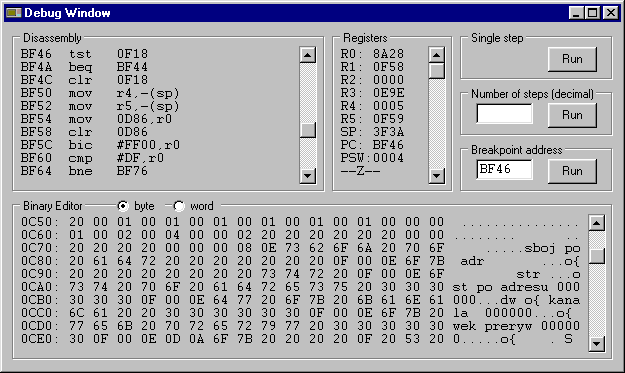
Task: Select disassembly line BF4C clr 0F18
Action: (85, 80)
